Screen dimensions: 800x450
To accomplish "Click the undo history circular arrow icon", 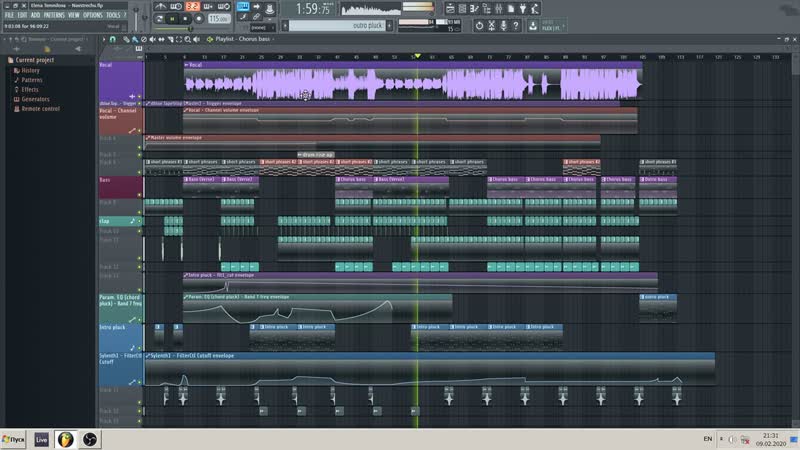I will coord(479,26).
